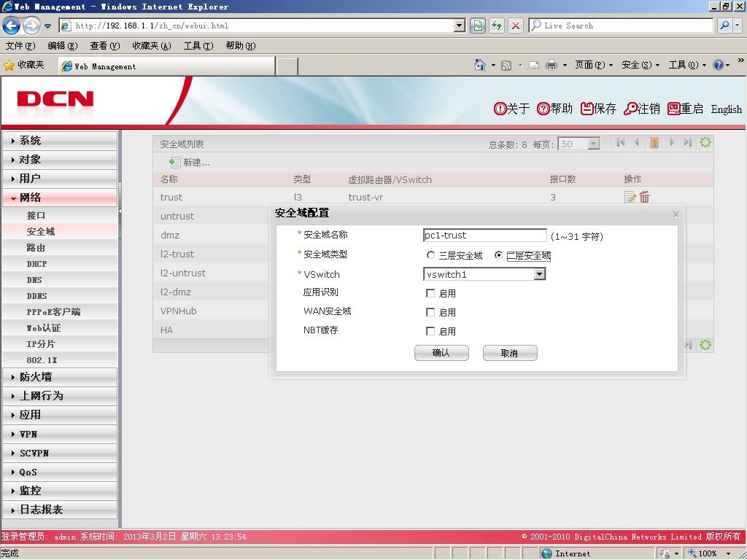Click the Stop loading red X icon

[516, 26]
